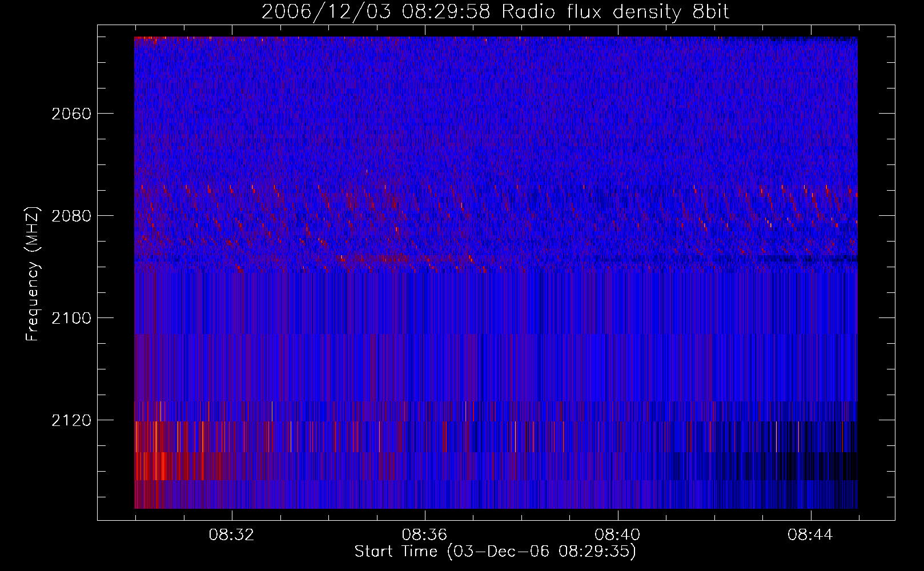This screenshot has height=571, width=924.
Task: Click the "Start Time (03-Dec-06 08:29:35)" label
Action: coord(495,552)
